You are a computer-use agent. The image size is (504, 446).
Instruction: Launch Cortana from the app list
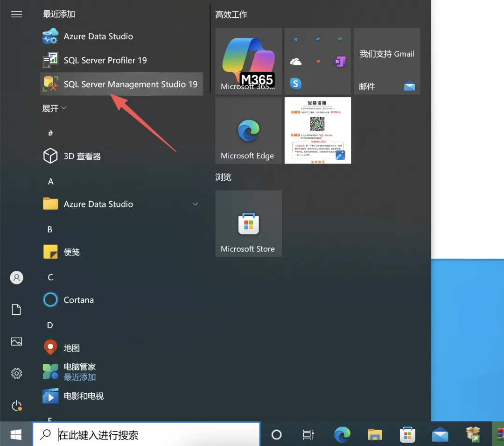[121, 300]
